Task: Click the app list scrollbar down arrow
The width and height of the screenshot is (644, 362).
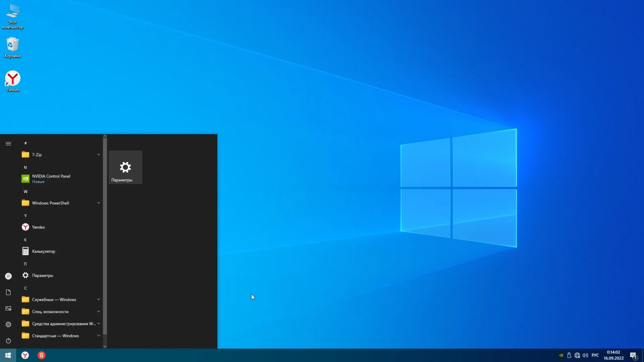Action: 105,346
